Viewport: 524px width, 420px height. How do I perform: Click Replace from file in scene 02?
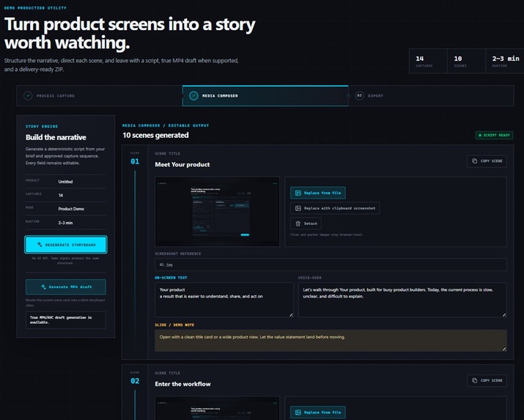click(x=318, y=413)
